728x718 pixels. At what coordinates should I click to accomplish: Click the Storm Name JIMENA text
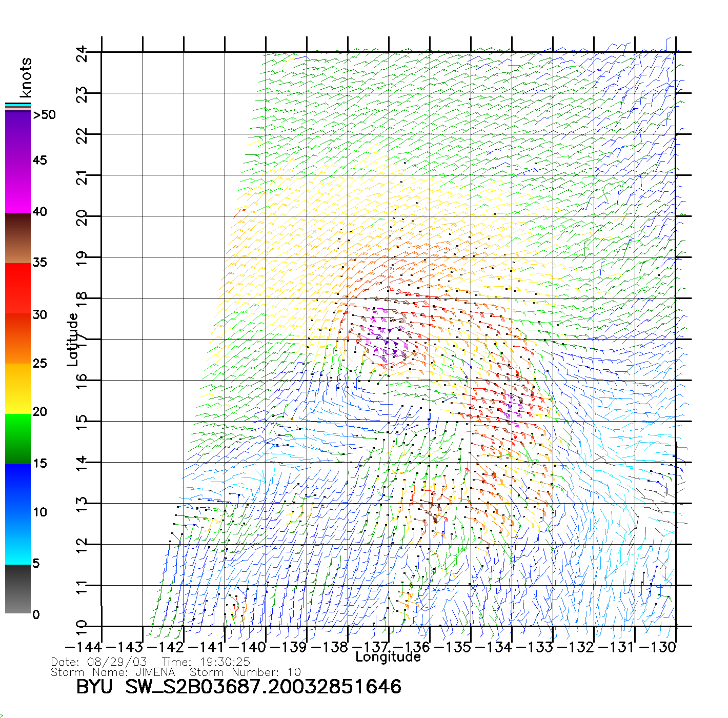point(113,672)
